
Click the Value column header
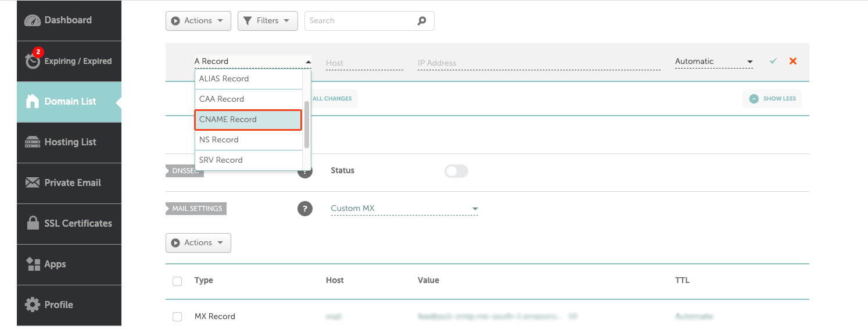click(428, 281)
